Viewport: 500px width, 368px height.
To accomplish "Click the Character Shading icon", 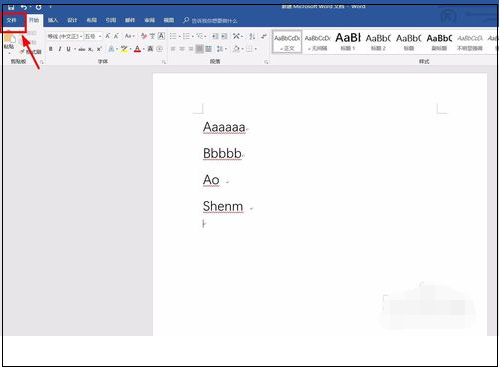I will click(150, 49).
